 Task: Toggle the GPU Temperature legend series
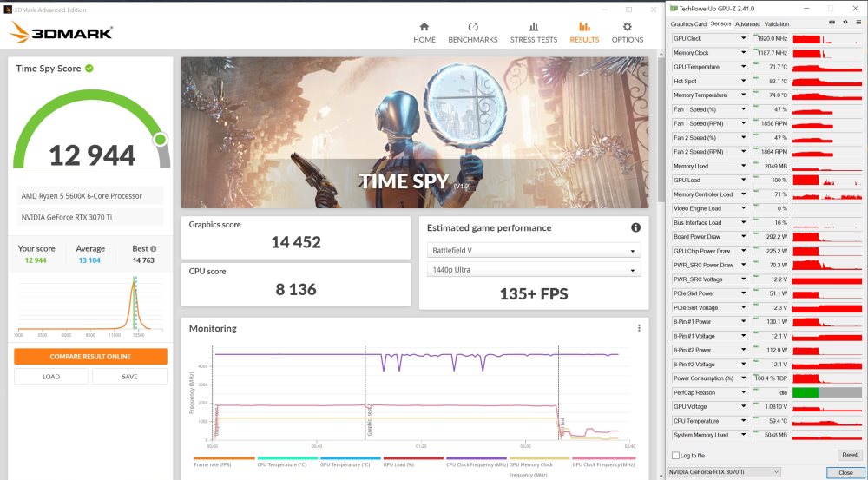click(351, 462)
